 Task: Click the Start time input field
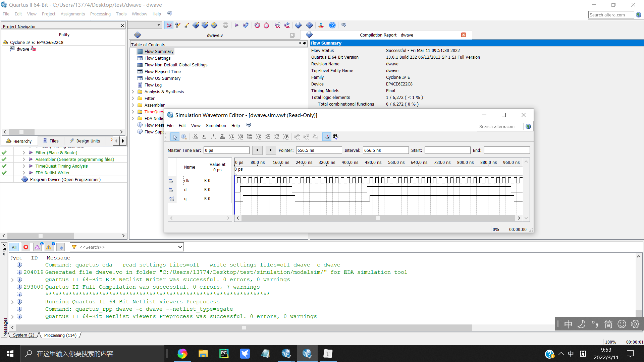447,150
